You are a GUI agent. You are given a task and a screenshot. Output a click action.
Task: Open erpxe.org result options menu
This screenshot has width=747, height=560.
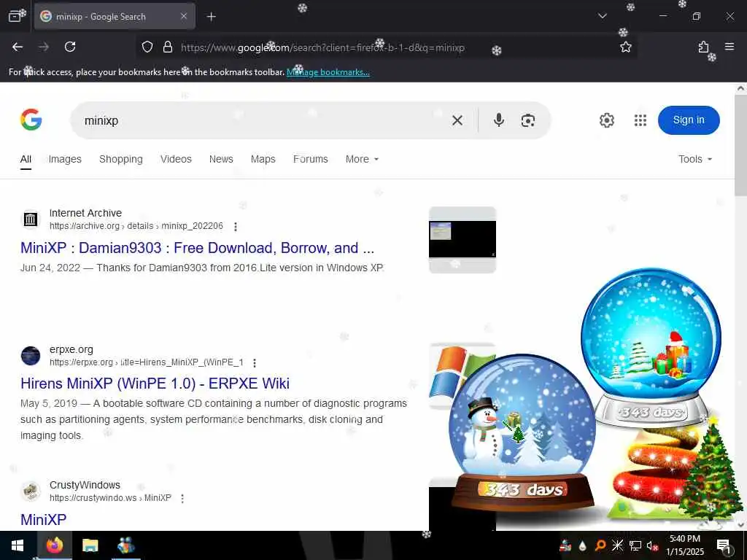point(255,363)
